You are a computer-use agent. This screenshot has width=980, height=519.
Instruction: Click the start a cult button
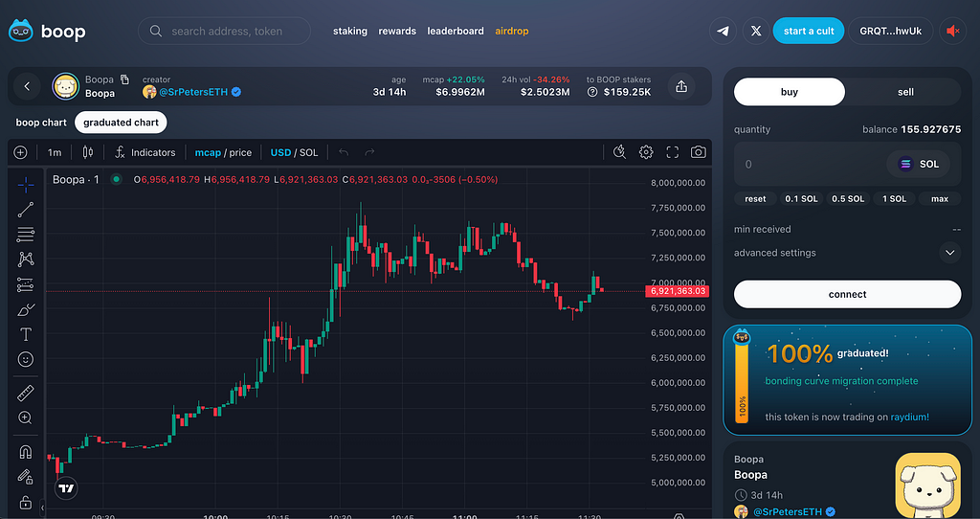(809, 31)
